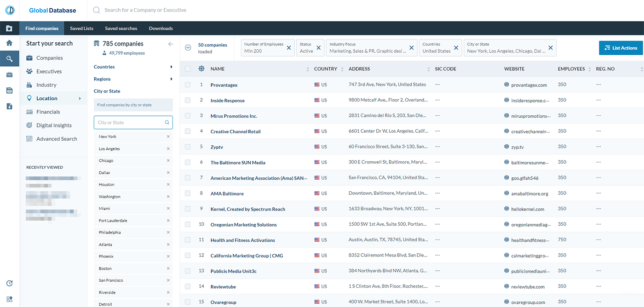Viewport: 644px width, 307px height.
Task: Remove Houston from city list
Action: point(168,184)
